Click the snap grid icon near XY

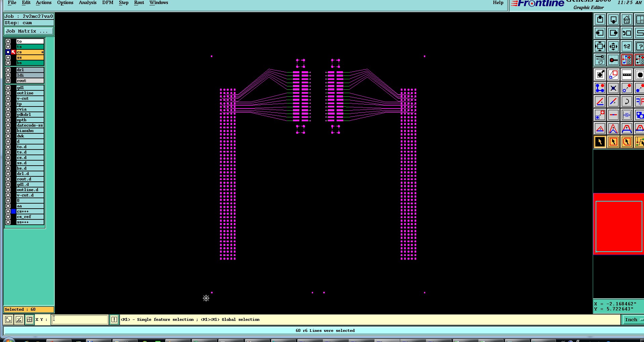pyautogui.click(x=30, y=319)
